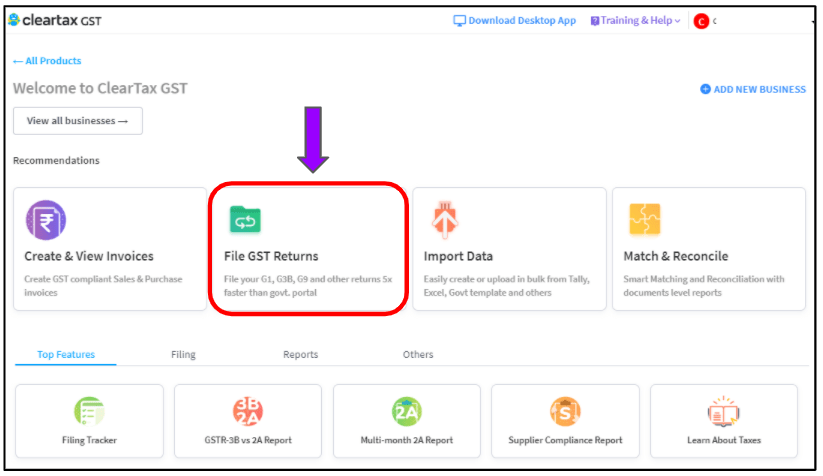Click the Download Desktop App monitor icon
The image size is (823, 476).
pyautogui.click(x=459, y=20)
